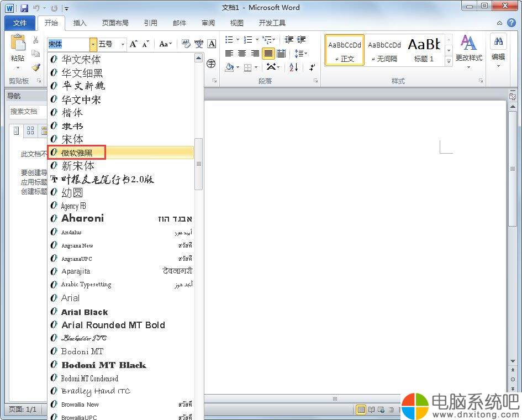The height and width of the screenshot is (420, 522).
Task: Click the Paste clipboard icon
Action: [18, 43]
